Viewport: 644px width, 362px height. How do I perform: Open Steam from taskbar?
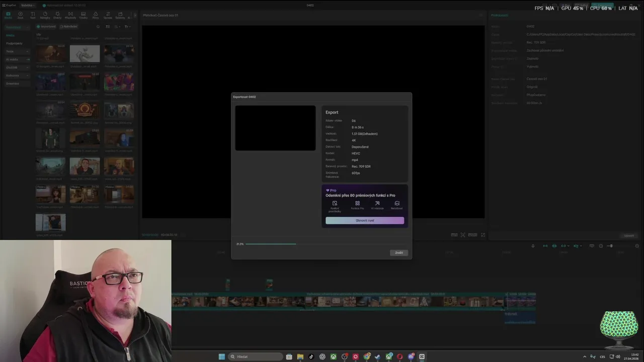[x=378, y=356]
